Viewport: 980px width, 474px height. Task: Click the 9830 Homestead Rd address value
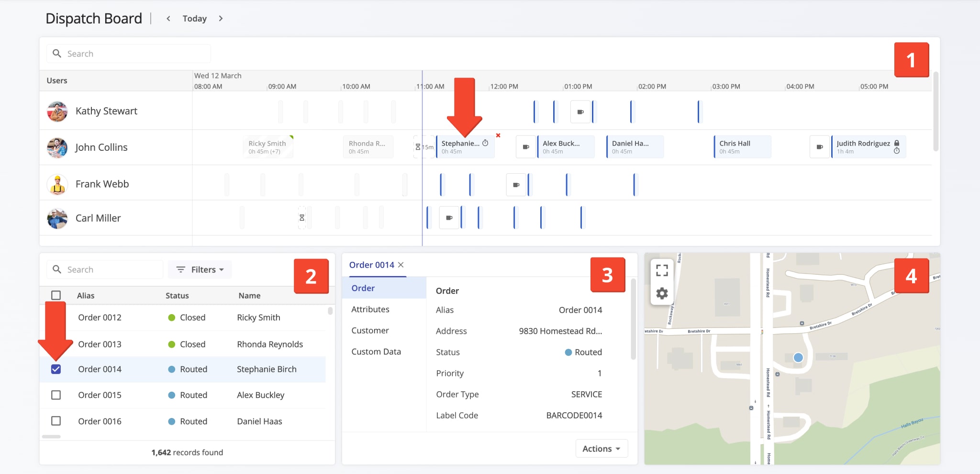click(x=560, y=331)
